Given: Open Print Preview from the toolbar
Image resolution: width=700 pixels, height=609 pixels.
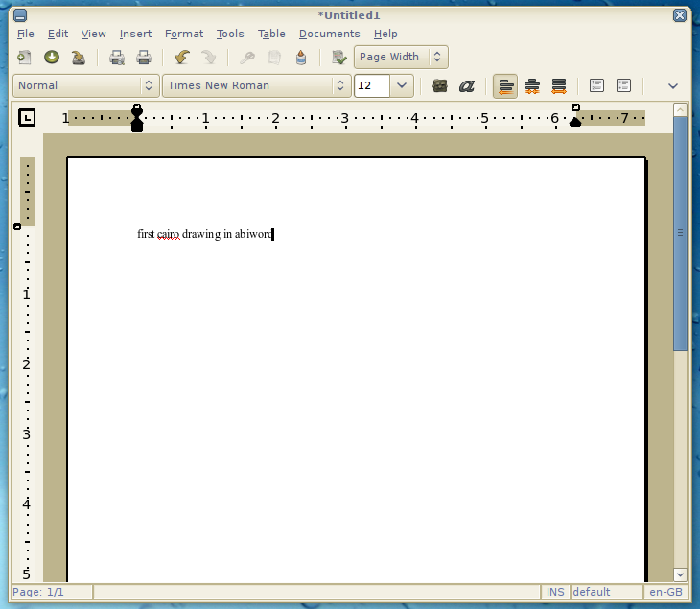Looking at the screenshot, I should pyautogui.click(x=117, y=58).
